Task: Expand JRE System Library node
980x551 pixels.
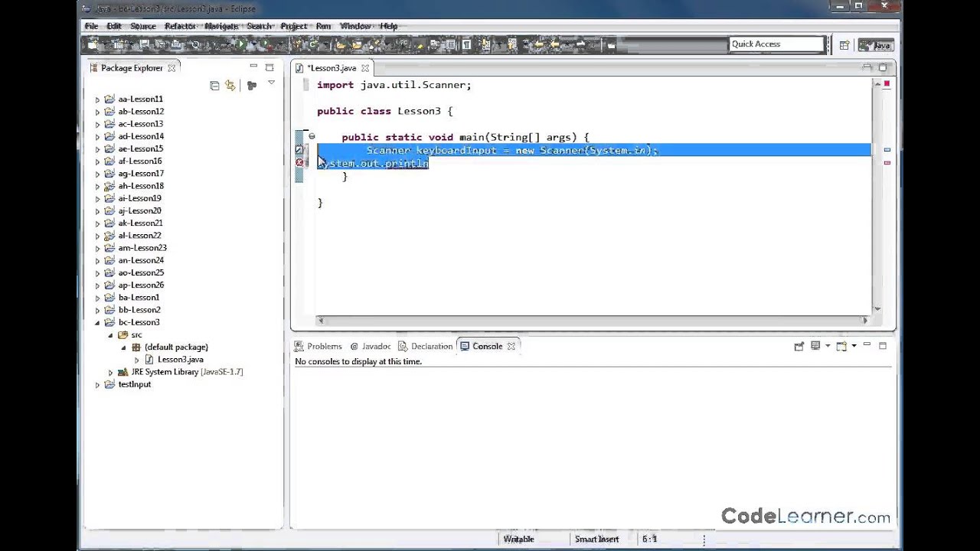Action: [x=110, y=372]
